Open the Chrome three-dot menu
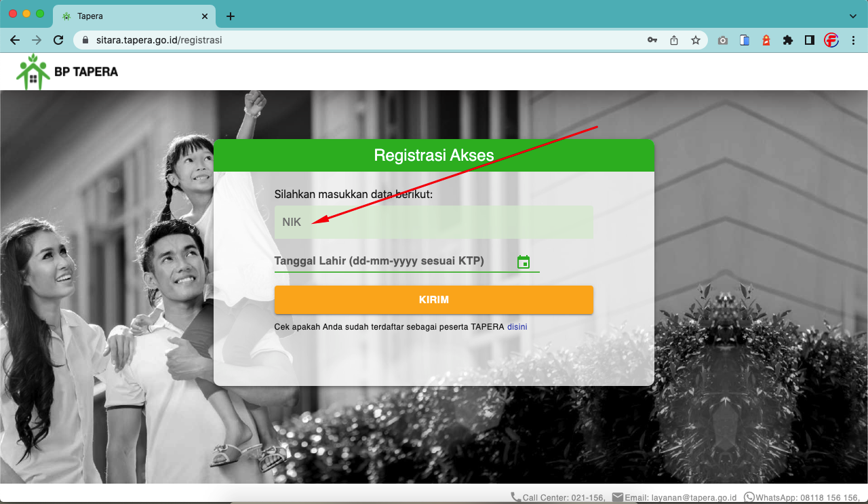868x504 pixels. (853, 40)
